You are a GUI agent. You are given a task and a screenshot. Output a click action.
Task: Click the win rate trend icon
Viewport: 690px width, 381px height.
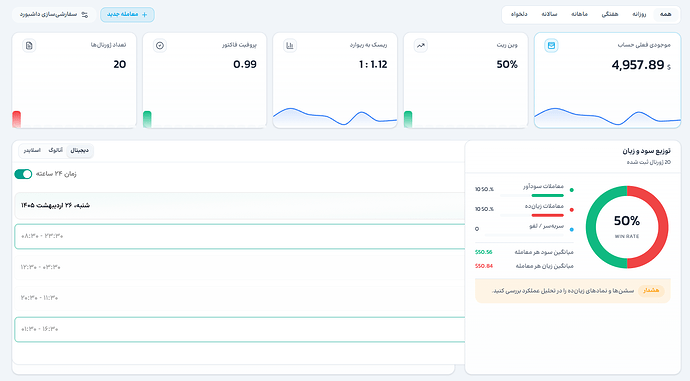pyautogui.click(x=421, y=45)
